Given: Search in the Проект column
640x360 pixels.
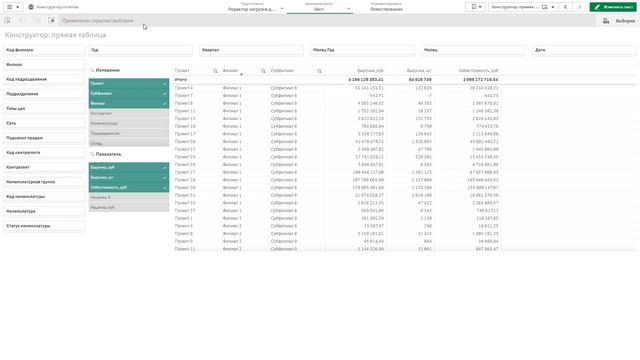Looking at the screenshot, I should tap(215, 71).
